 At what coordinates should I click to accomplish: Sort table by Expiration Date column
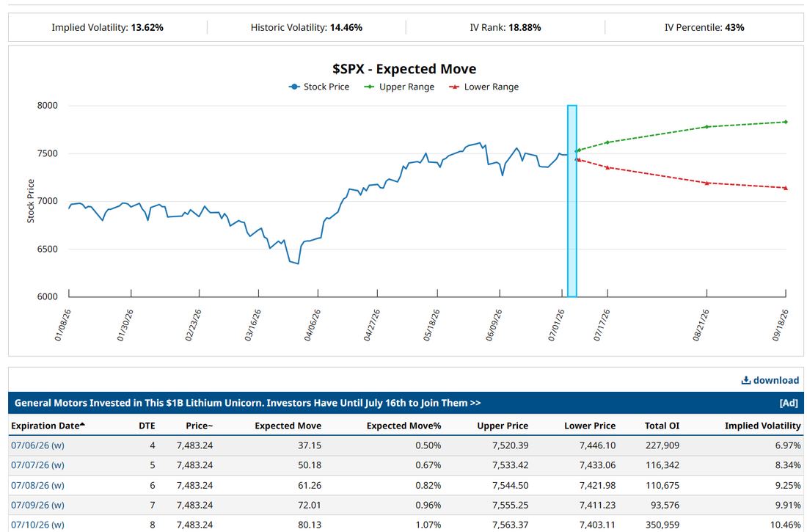[x=45, y=426]
